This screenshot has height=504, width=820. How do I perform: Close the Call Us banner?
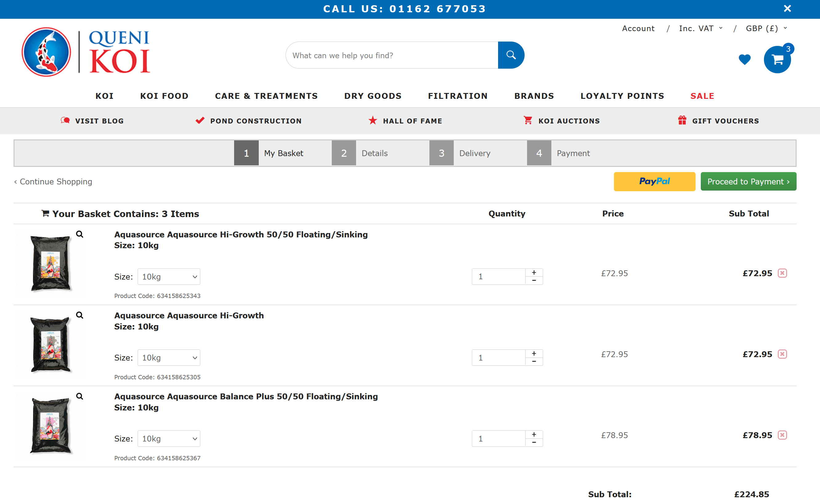(787, 9)
